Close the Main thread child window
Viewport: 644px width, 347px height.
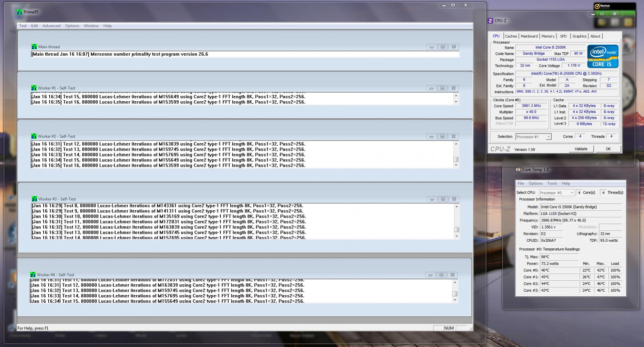pos(454,47)
